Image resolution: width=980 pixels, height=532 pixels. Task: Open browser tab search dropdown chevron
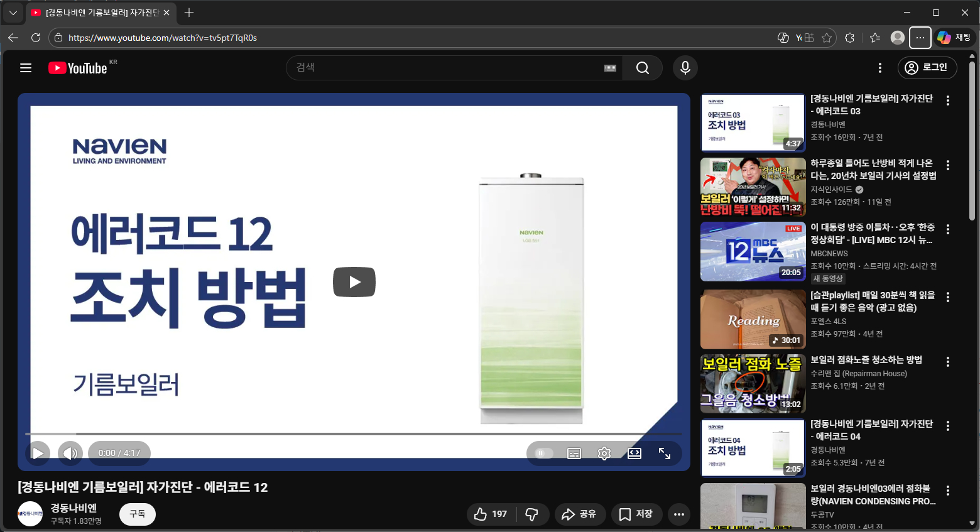[x=13, y=13]
